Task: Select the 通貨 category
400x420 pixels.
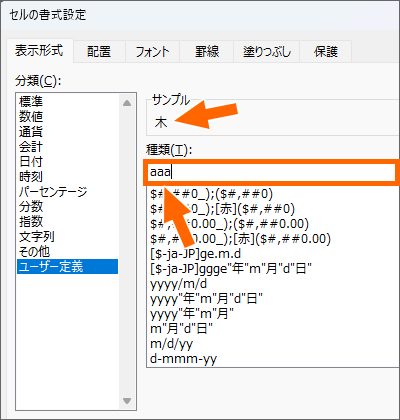Action: pos(67,131)
